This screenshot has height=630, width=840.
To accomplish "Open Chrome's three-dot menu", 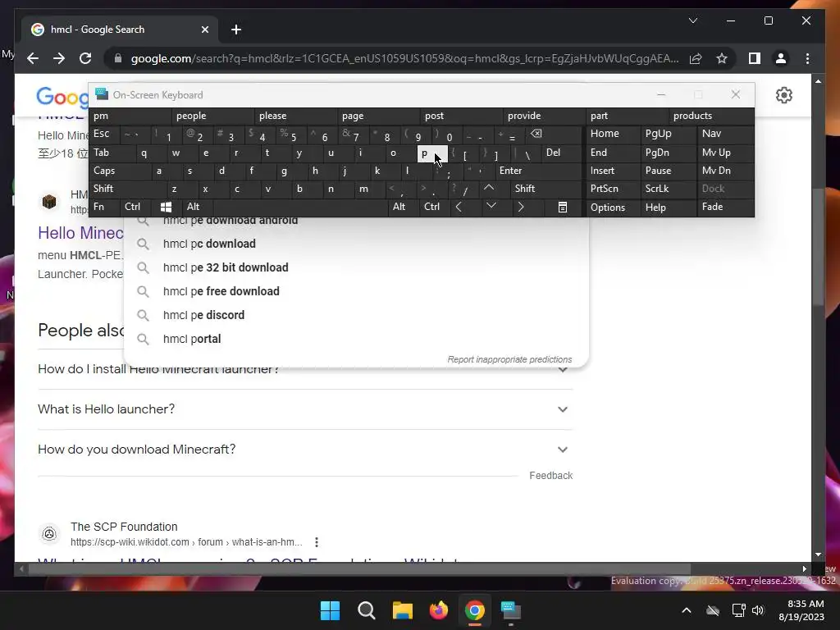I will (807, 58).
